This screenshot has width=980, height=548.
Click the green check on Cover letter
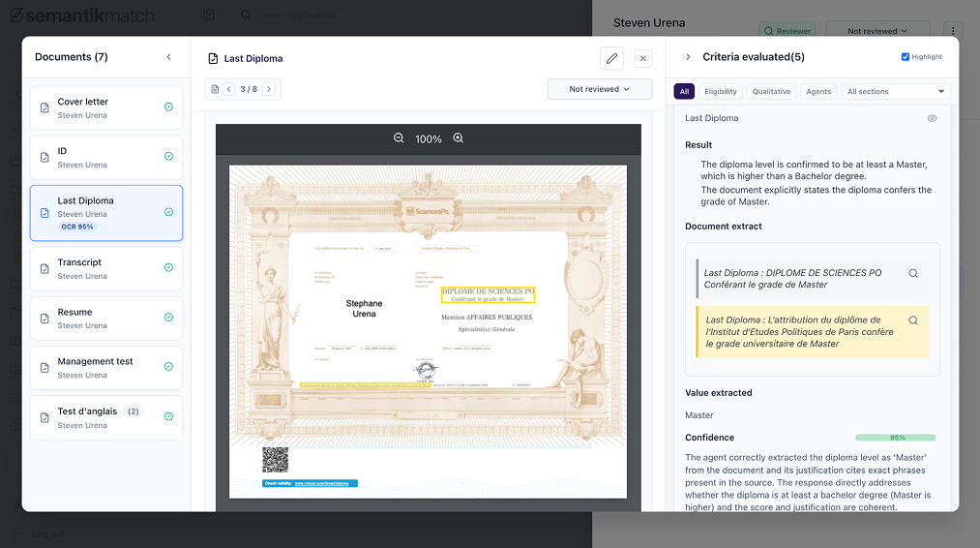(168, 107)
